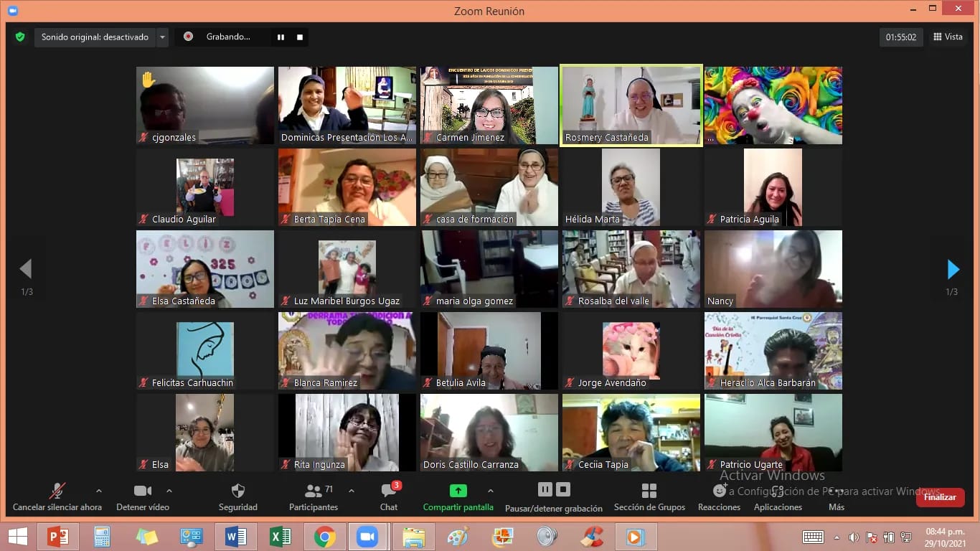Expand audio options arrow beside microphone

98,491
